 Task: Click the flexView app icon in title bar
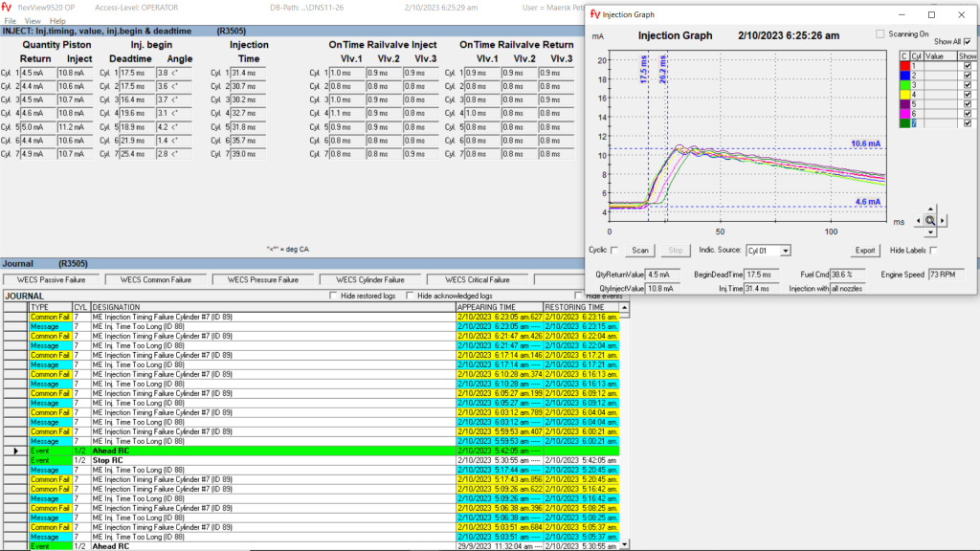[7, 7]
